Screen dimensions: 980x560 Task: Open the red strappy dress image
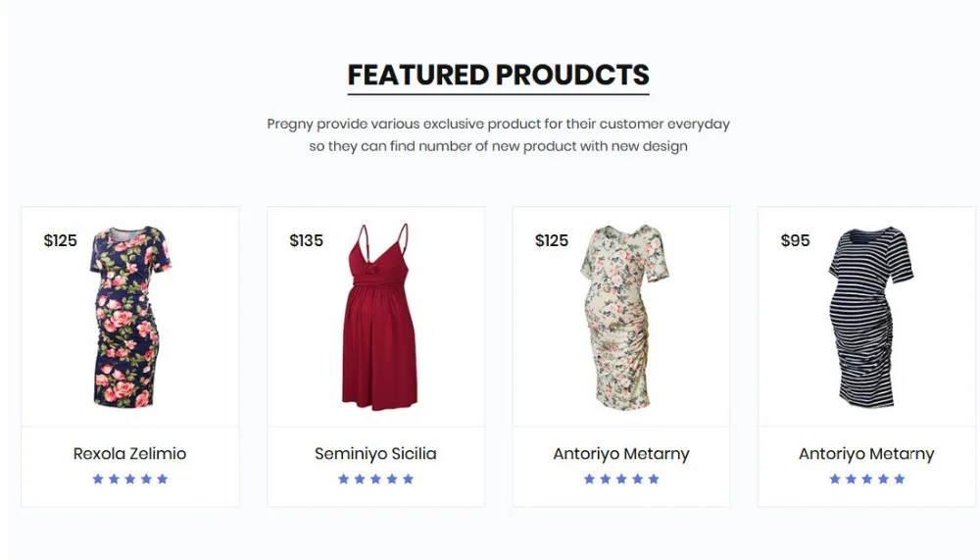coord(378,317)
